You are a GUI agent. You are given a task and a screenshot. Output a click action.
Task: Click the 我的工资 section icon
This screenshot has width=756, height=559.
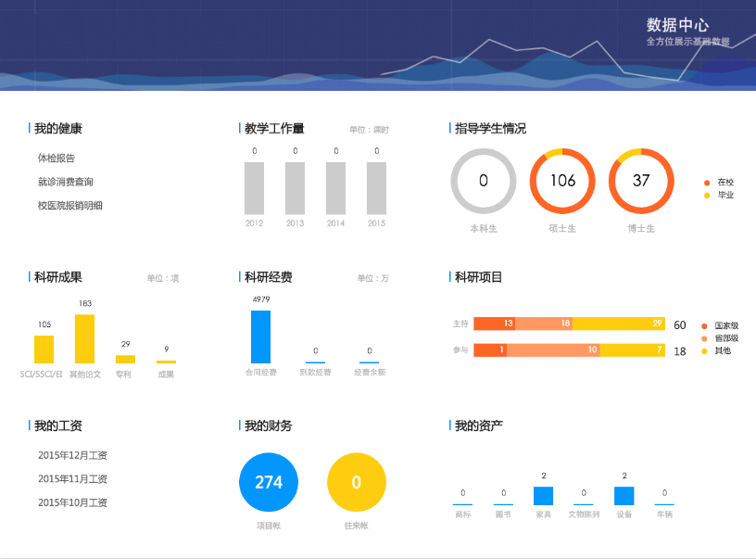[29, 425]
